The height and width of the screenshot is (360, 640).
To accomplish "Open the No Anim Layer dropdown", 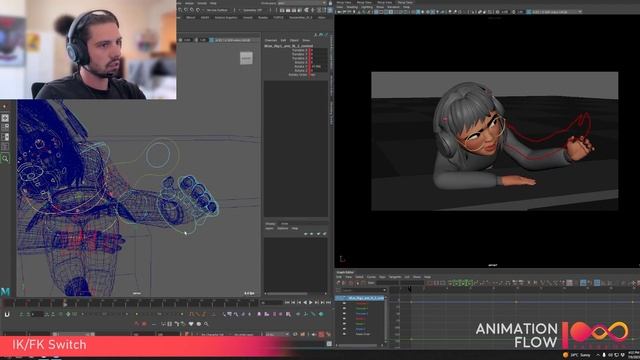I will point(243,334).
